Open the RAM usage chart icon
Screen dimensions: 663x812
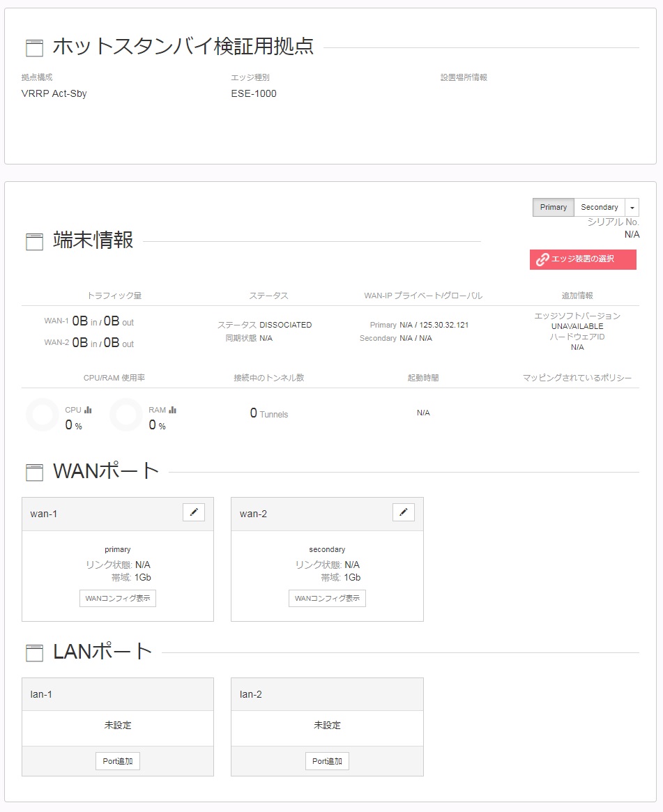coord(172,410)
